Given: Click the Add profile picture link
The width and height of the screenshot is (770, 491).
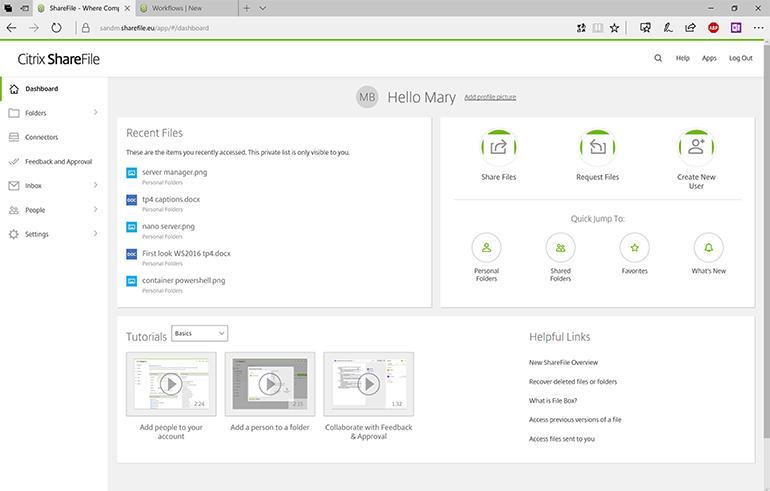Looking at the screenshot, I should [490, 97].
